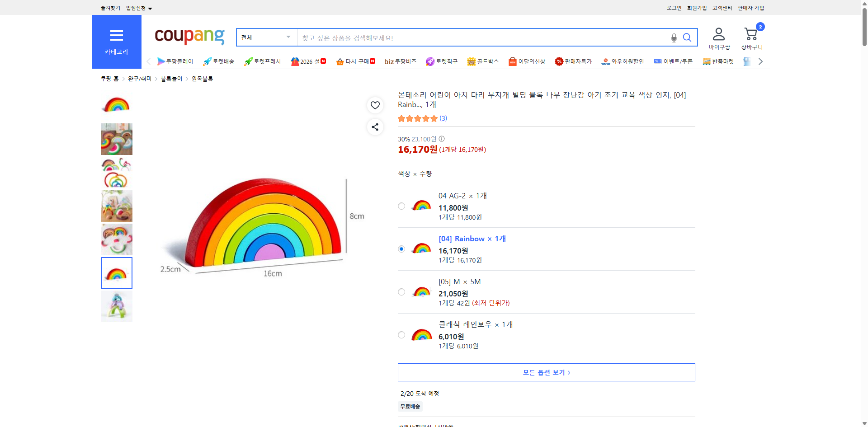Viewport: 868px width, 427px height.
Task: Expand the 입점신청 dropdown in top bar
Action: pos(137,8)
